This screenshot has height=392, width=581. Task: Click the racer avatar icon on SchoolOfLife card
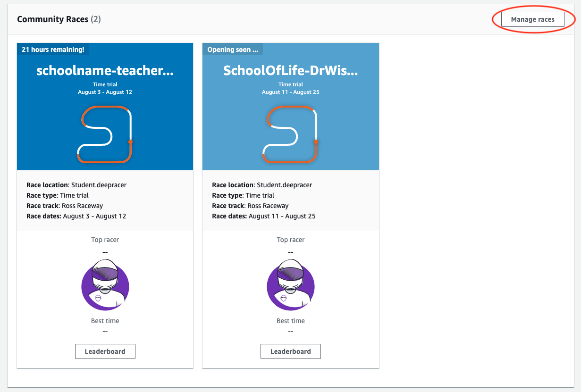click(290, 285)
